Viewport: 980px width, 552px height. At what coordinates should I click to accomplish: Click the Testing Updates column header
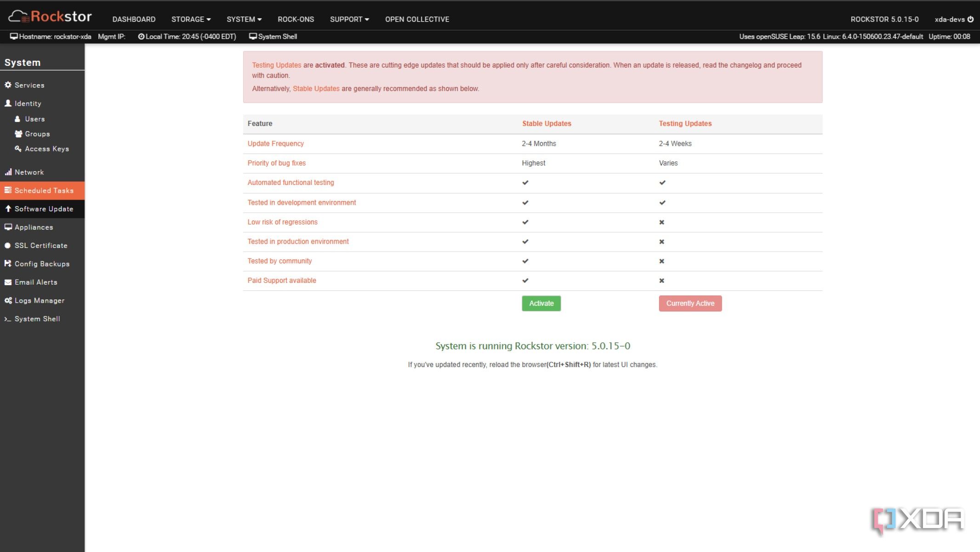pos(685,124)
